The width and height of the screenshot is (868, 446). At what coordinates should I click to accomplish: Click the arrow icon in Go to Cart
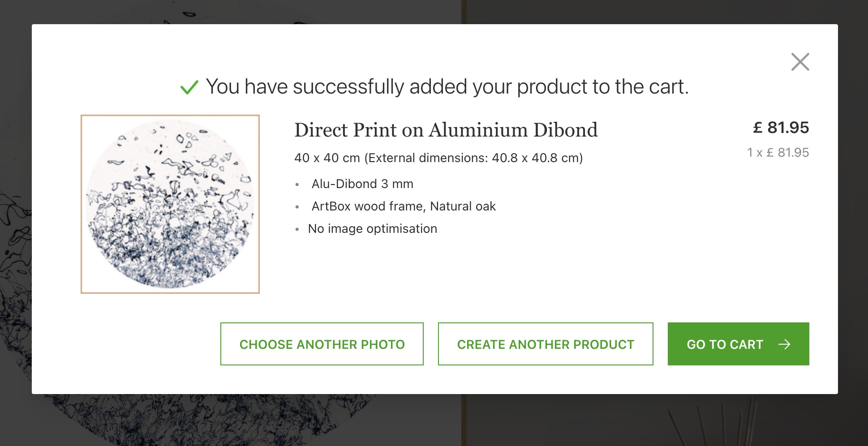coord(784,344)
